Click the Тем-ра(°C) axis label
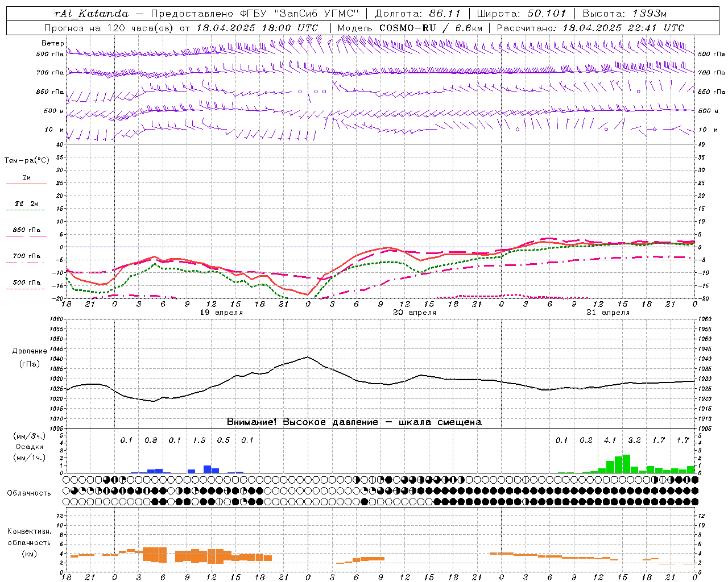Screen dimensions: 728x582 coord(27,161)
